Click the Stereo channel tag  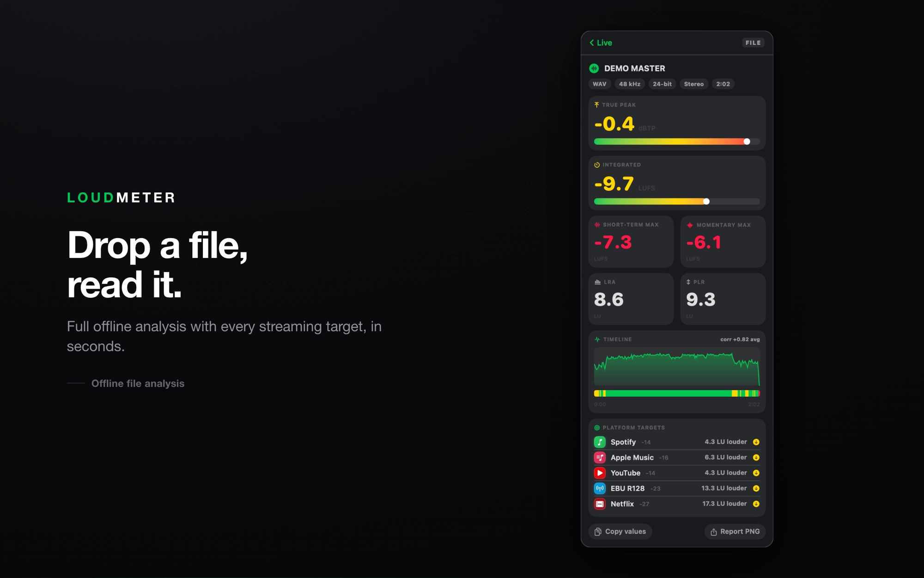693,84
